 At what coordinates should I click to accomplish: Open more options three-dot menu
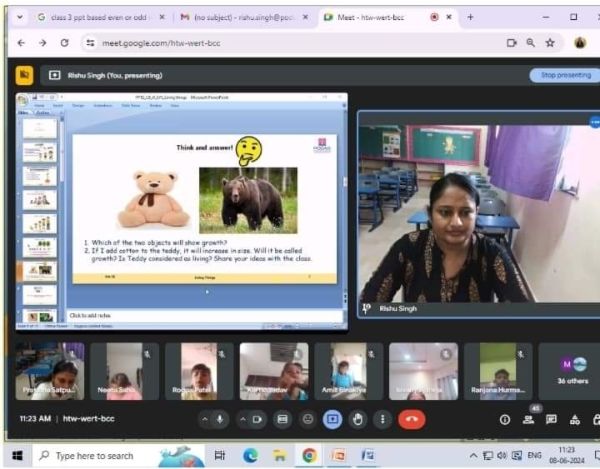(x=383, y=419)
